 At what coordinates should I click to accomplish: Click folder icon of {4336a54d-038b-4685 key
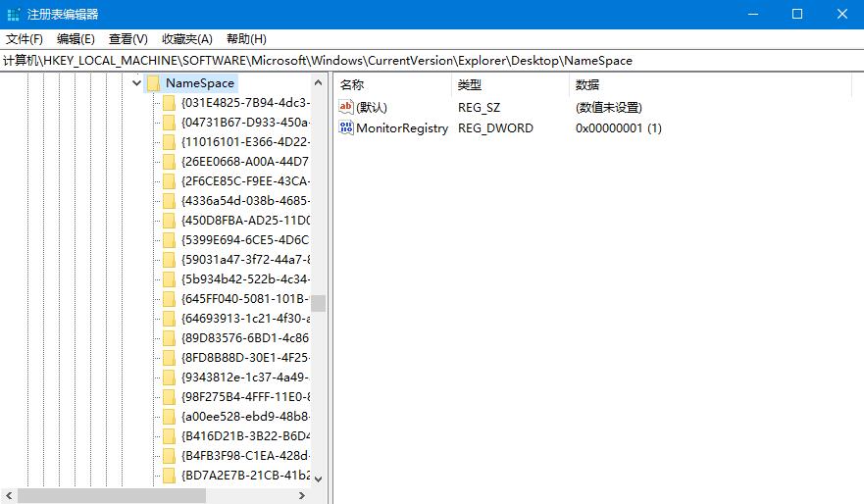click(169, 201)
